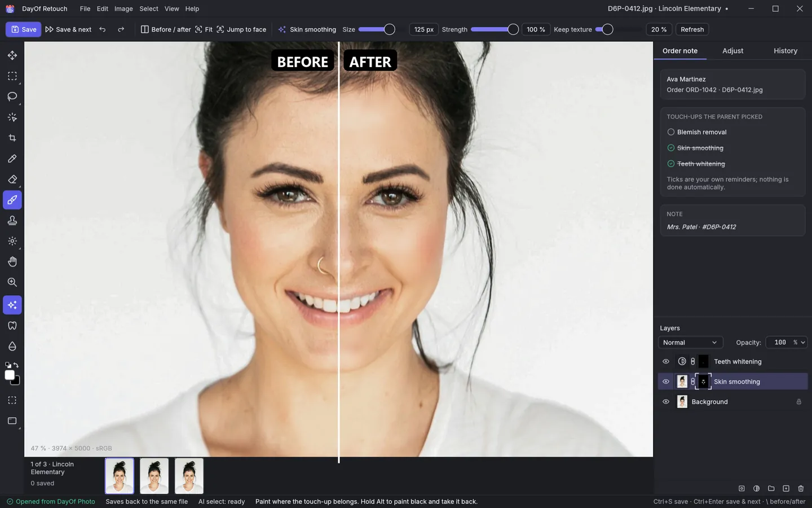Select the Move tool
This screenshot has width=812, height=508.
pyautogui.click(x=12, y=55)
